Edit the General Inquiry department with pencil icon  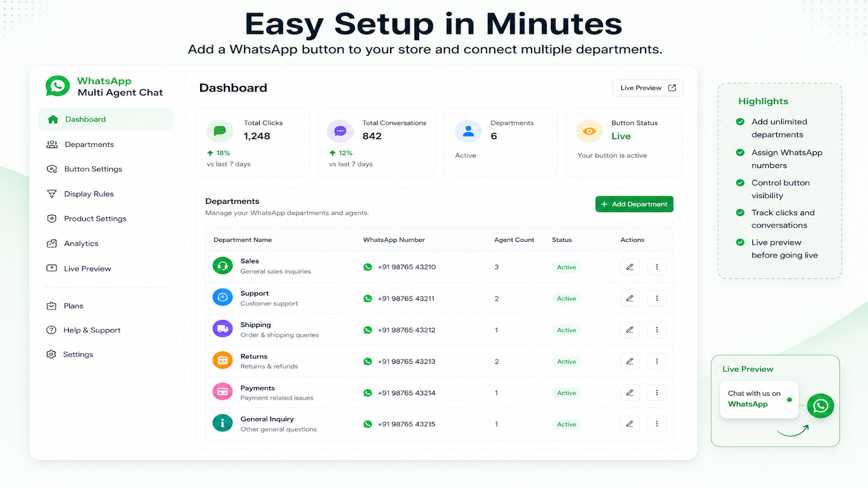point(630,424)
